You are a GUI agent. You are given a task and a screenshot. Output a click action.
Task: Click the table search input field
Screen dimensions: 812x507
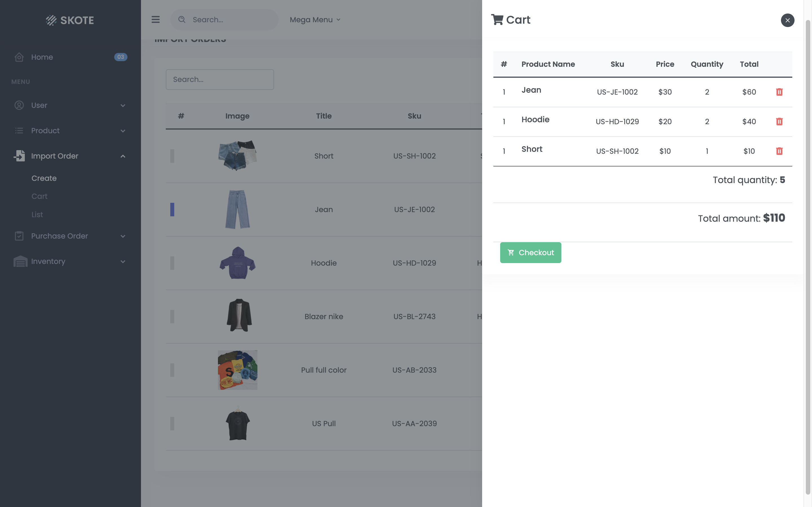[x=219, y=79]
